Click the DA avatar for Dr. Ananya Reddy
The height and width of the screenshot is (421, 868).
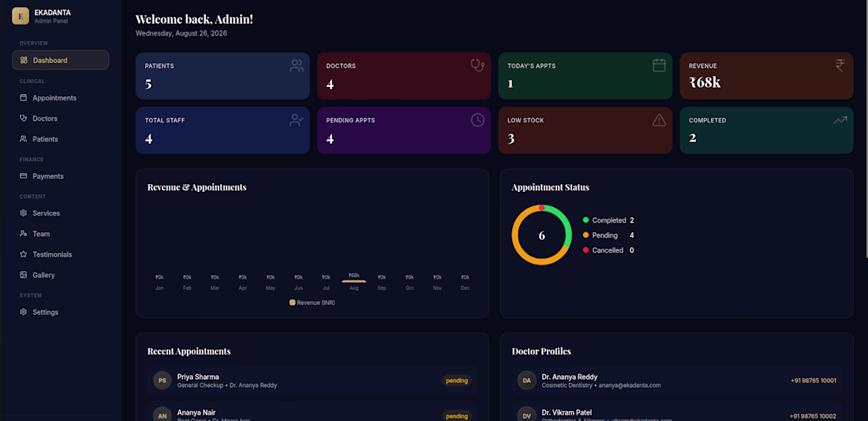tap(526, 381)
